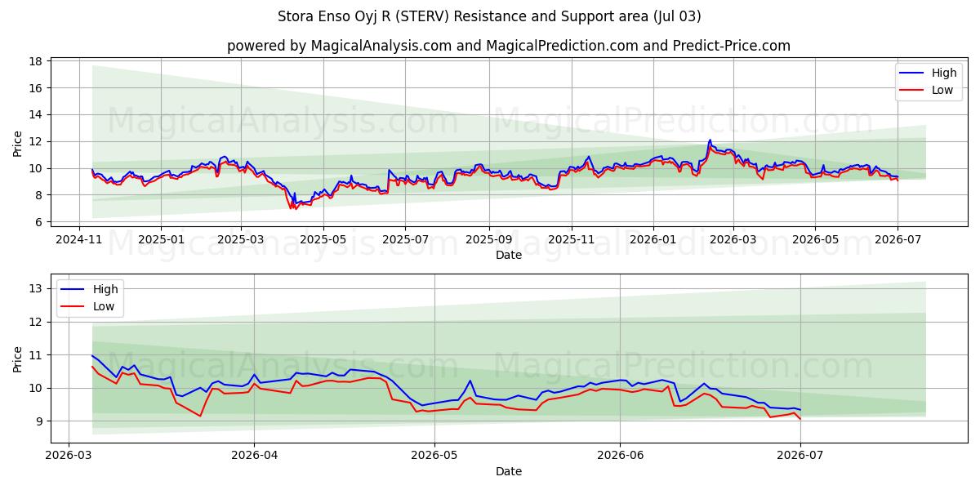The height and width of the screenshot is (490, 980).
Task: Click the top chart '2026-05' tick label
Action: click(x=814, y=238)
